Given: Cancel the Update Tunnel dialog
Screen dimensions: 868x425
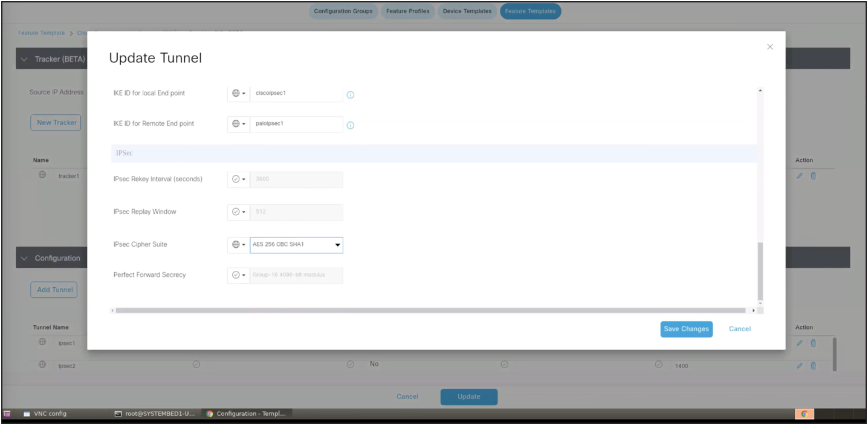Looking at the screenshot, I should [x=740, y=329].
